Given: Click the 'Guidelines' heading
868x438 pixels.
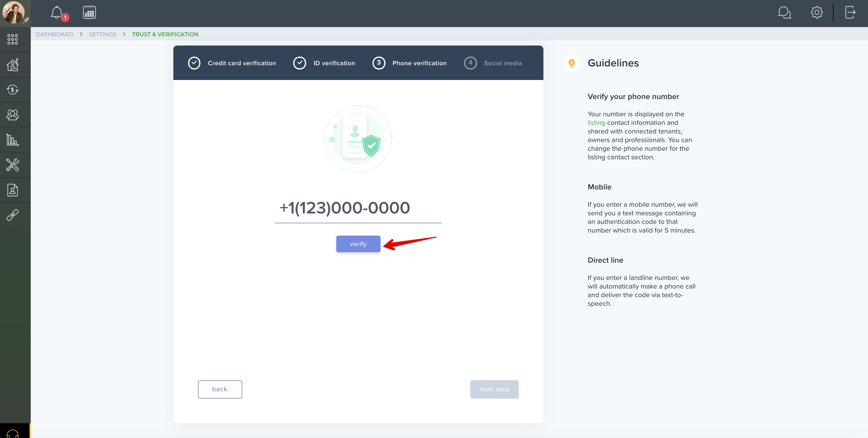Looking at the screenshot, I should pos(613,63).
